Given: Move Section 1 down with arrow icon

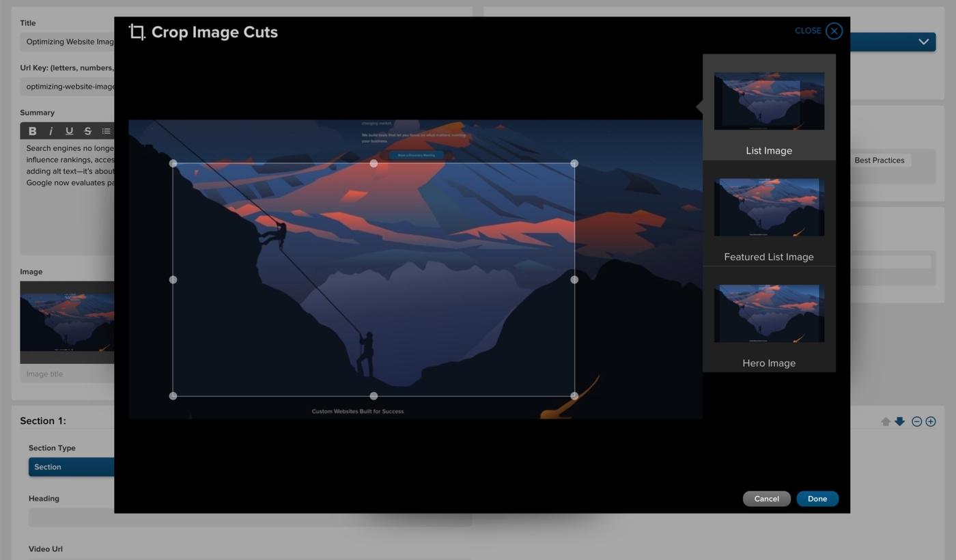Looking at the screenshot, I should point(900,421).
